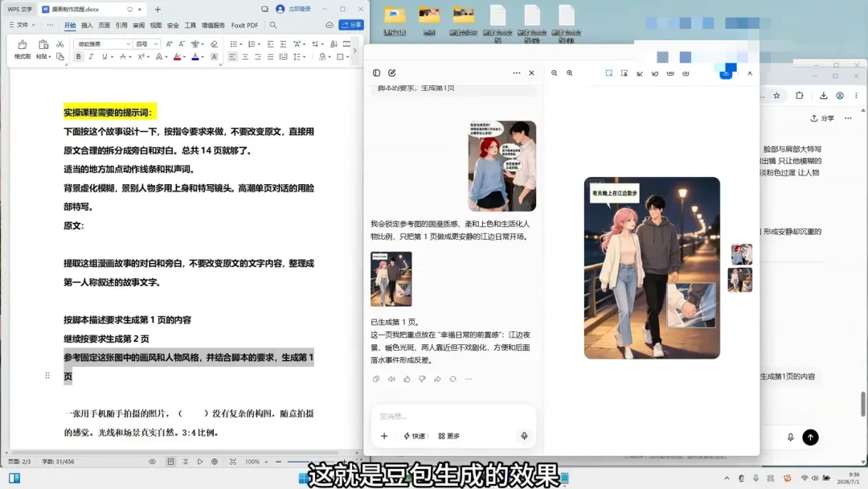868x489 pixels.
Task: Toggle Strikethrough formatting in WPS
Action: coord(123,56)
